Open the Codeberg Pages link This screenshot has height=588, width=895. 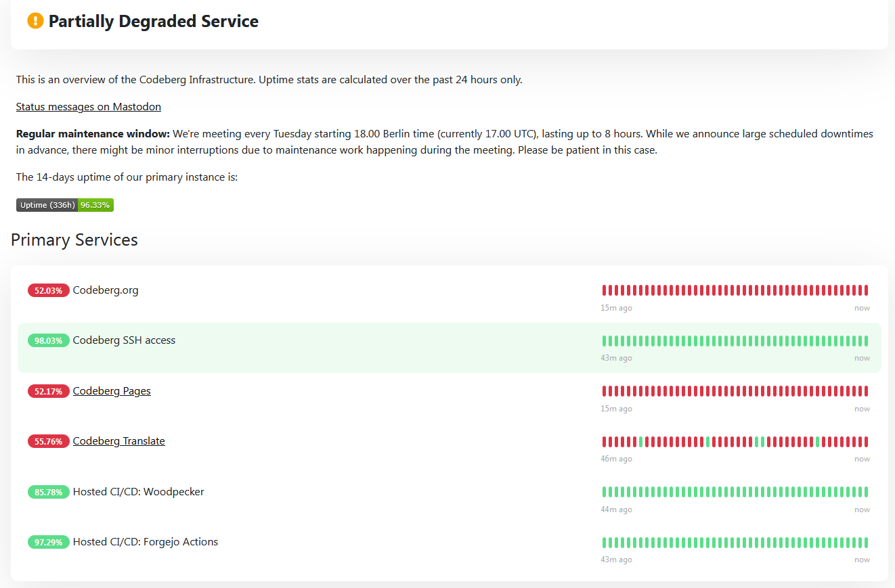coord(112,391)
